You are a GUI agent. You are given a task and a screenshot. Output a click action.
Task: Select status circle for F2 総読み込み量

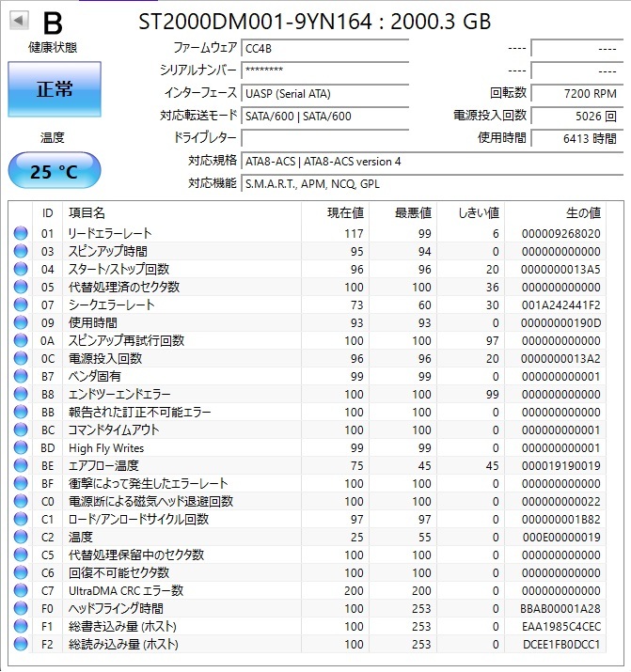(x=21, y=644)
